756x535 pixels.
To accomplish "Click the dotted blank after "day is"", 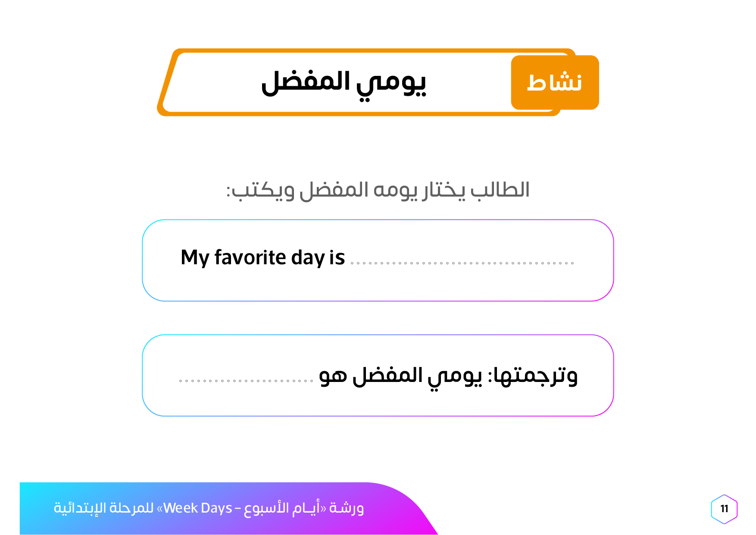I will click(462, 263).
